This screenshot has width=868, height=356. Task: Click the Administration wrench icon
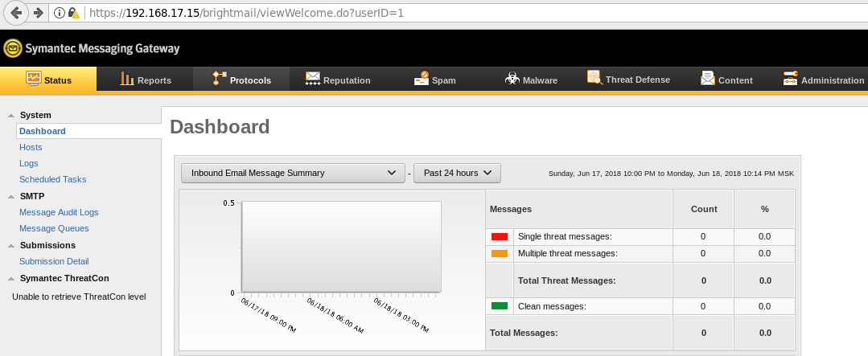(791, 79)
